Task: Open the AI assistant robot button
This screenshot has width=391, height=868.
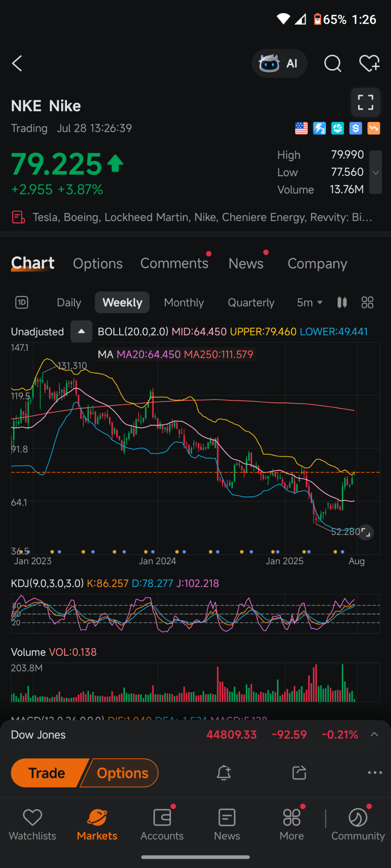Action: (x=279, y=64)
